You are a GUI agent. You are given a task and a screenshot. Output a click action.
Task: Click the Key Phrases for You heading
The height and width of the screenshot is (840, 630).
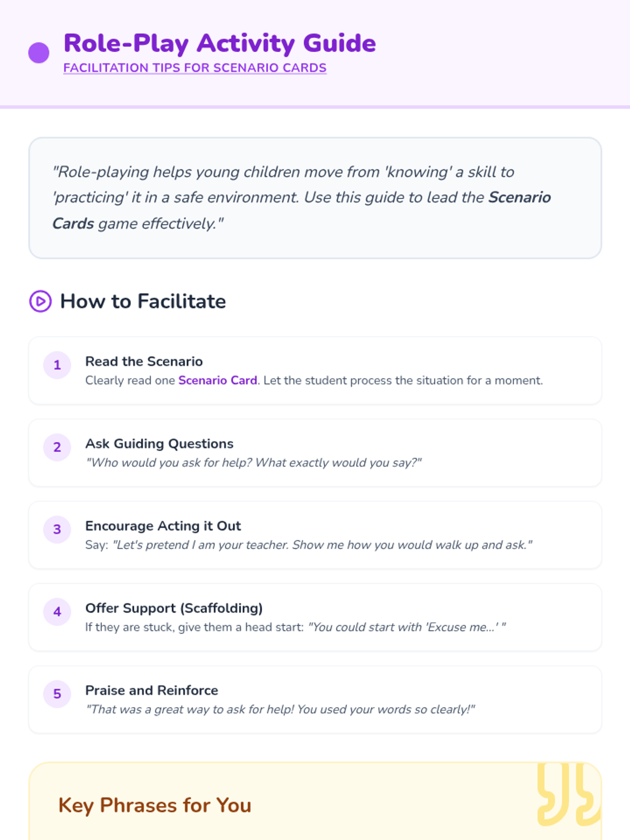pos(155,805)
